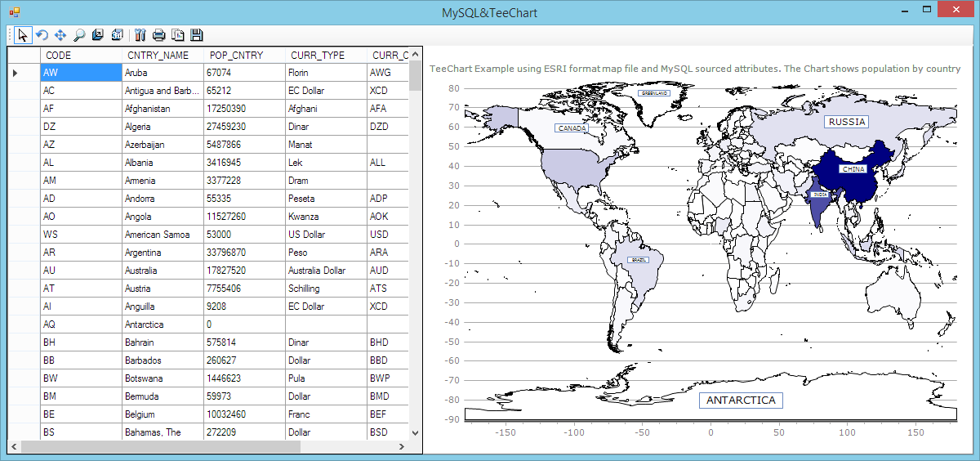Click the print chart icon
The image size is (980, 461).
(158, 35)
